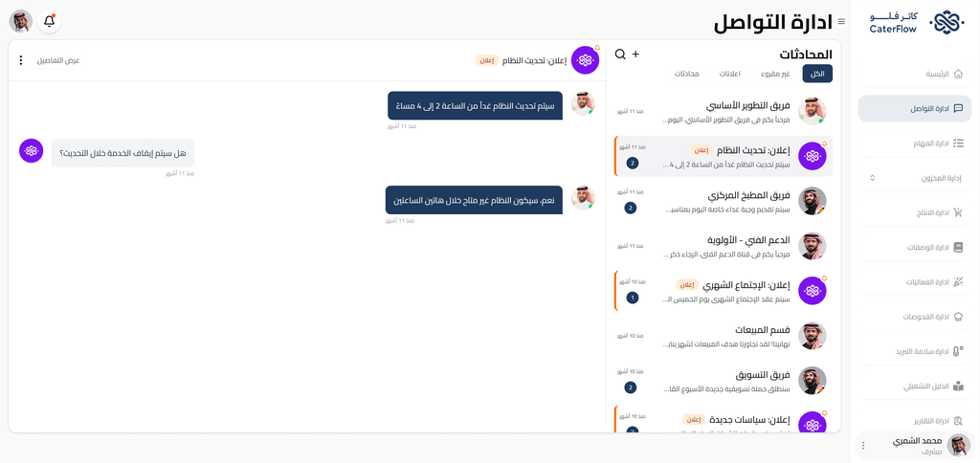Click the ادارة الانتاج cart icon
Viewport: 980px width, 463px height.
tap(958, 212)
